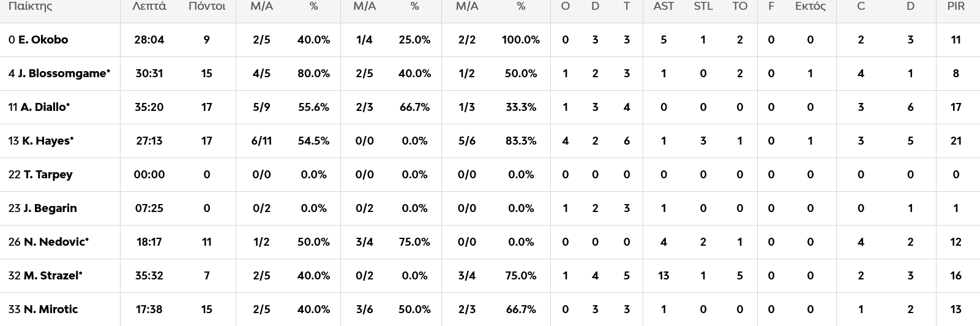Sort by Πόντοι column header
The width and height of the screenshot is (980, 326).
click(206, 7)
